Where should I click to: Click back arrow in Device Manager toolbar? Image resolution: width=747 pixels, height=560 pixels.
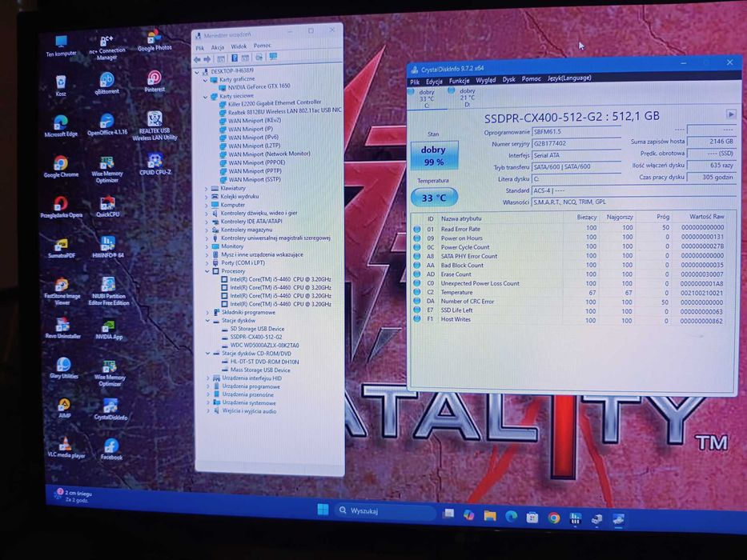coord(197,59)
